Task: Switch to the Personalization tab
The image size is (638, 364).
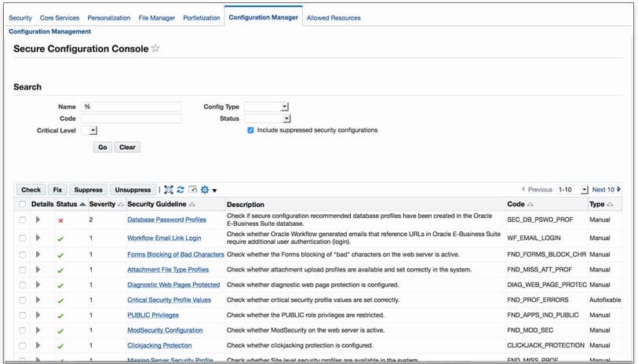Action: [108, 18]
